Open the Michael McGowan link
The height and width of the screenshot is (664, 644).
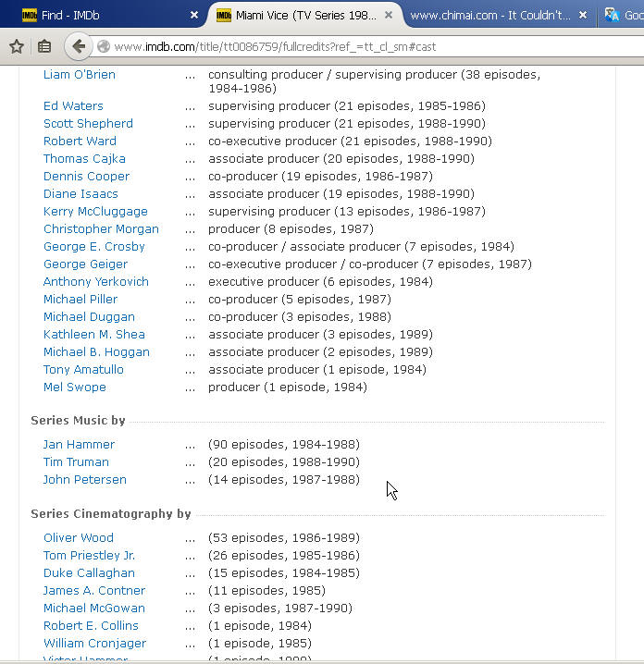click(x=94, y=609)
